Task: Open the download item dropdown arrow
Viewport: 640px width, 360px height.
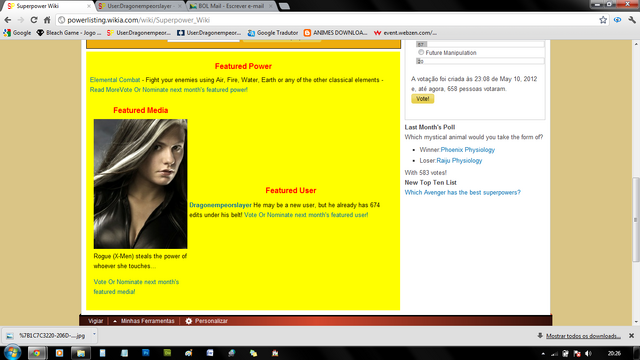Action: (x=94, y=335)
